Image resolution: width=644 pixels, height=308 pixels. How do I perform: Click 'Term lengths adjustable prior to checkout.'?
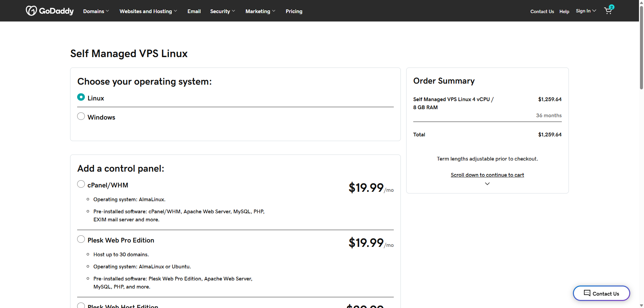click(487, 159)
